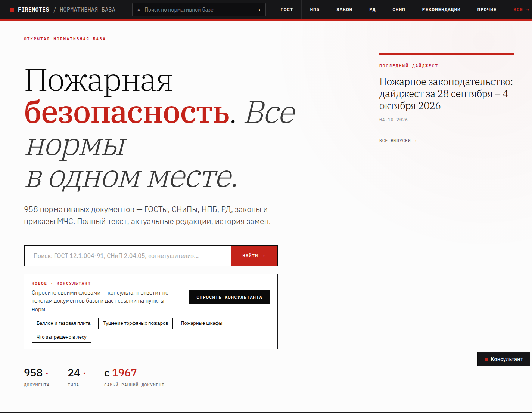The height and width of the screenshot is (413, 532).
Task: Click the СПРОСИТЬ КОНСУЛЬТАНТА button
Action: [230, 297]
